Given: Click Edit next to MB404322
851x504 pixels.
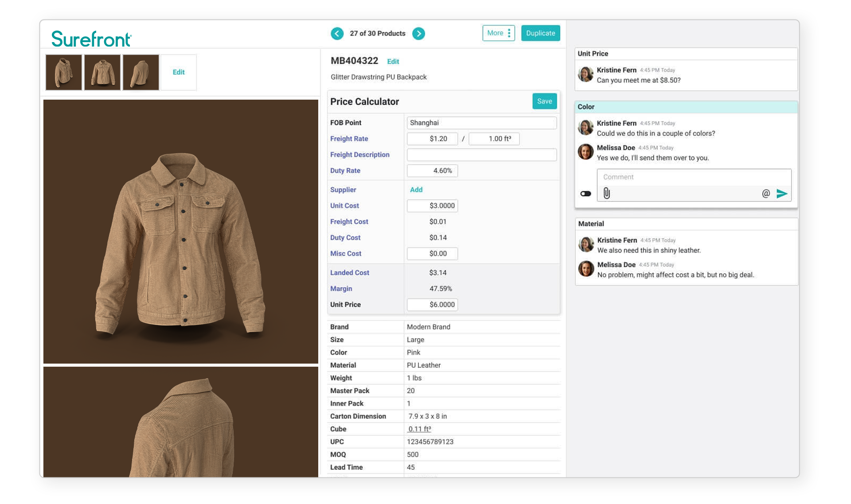Looking at the screenshot, I should (x=393, y=62).
